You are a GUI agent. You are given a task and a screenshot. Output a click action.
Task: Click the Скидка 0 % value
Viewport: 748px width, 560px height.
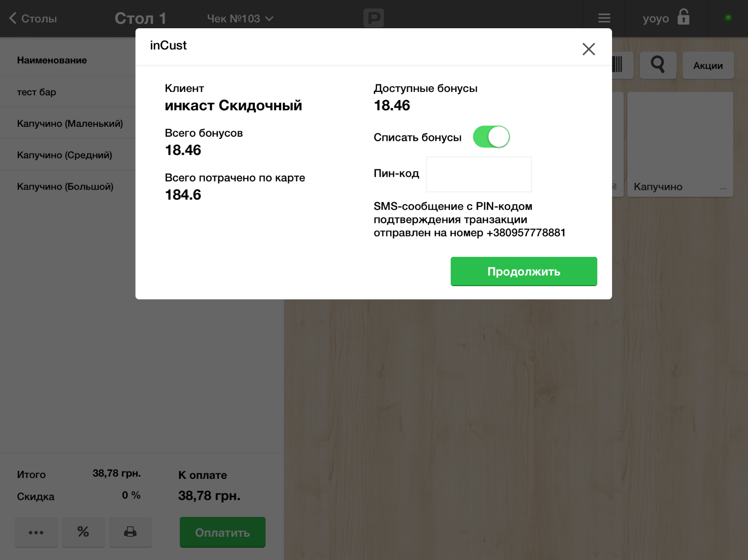(131, 495)
